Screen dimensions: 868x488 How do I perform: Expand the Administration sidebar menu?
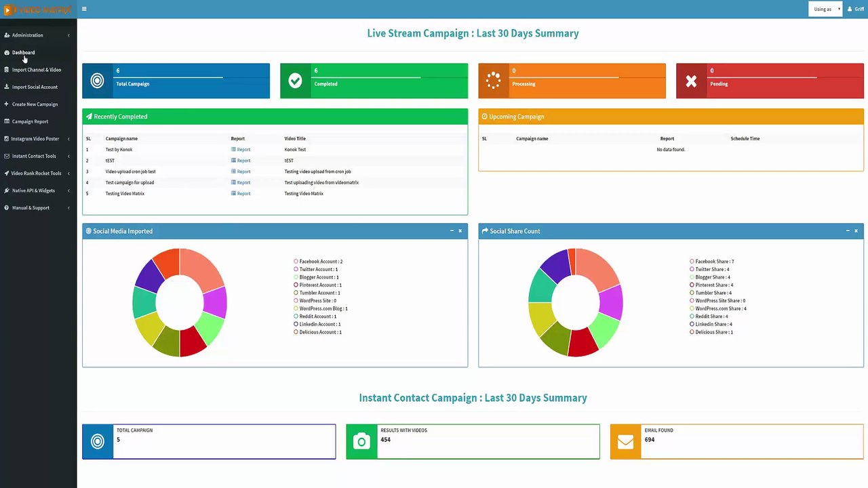tap(38, 35)
